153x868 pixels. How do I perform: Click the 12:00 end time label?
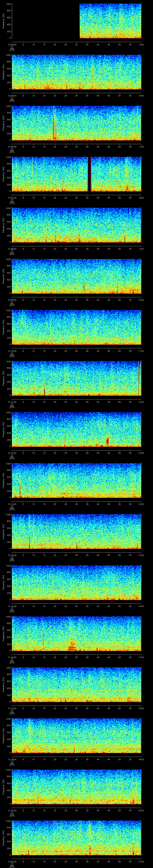point(141,402)
